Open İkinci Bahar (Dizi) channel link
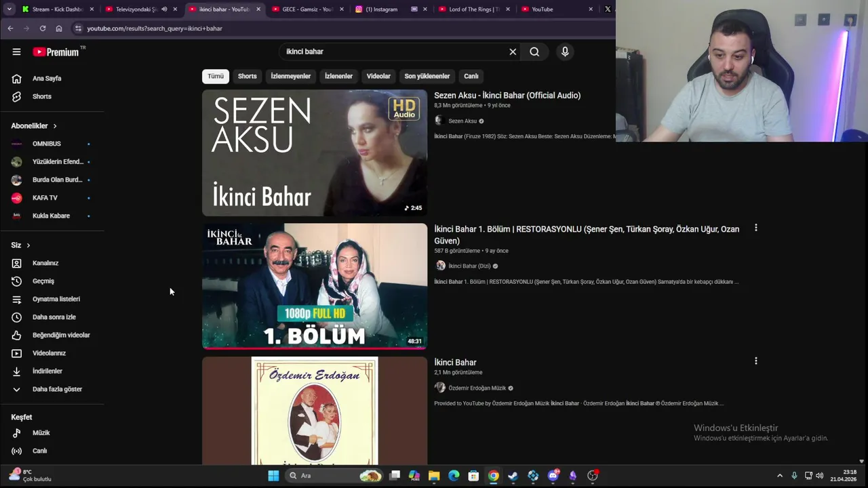Screen dimensions: 868x488 (469, 266)
